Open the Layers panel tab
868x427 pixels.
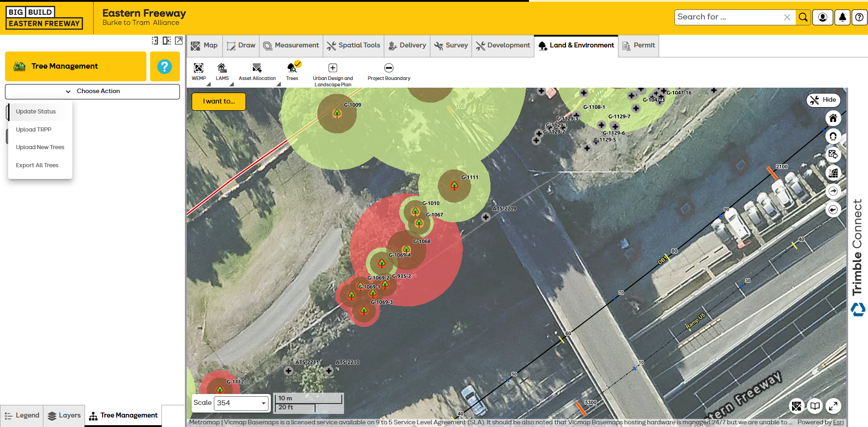64,416
